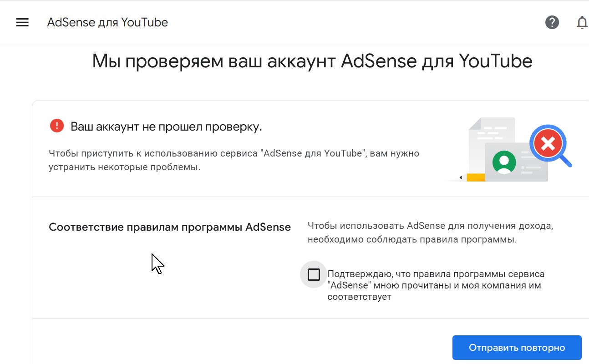
Task: Click the "Ваш аккаунт не прошел проверку." message
Action: click(x=167, y=126)
